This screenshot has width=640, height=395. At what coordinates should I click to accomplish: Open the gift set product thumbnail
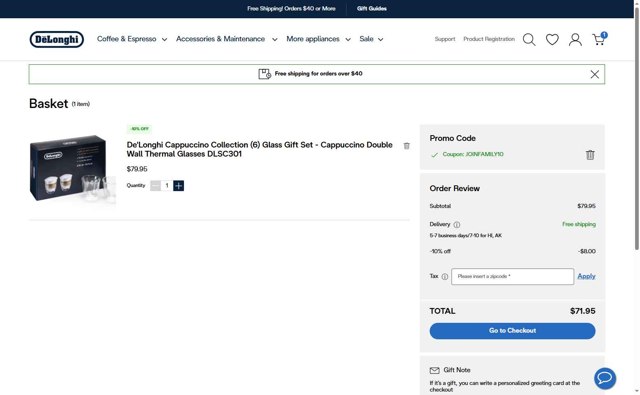(72, 169)
